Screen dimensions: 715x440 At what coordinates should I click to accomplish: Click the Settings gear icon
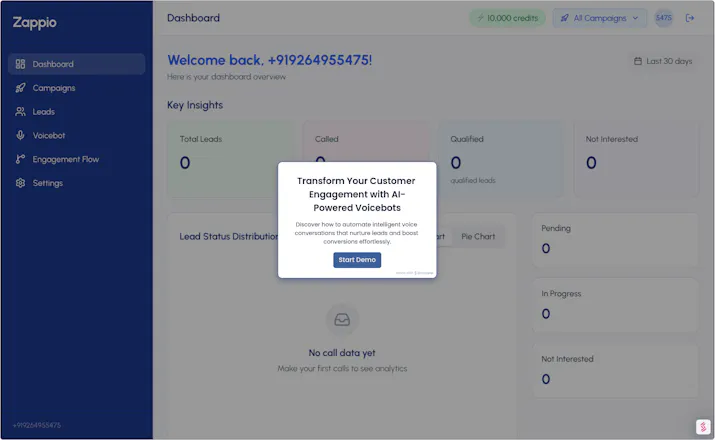pos(20,183)
